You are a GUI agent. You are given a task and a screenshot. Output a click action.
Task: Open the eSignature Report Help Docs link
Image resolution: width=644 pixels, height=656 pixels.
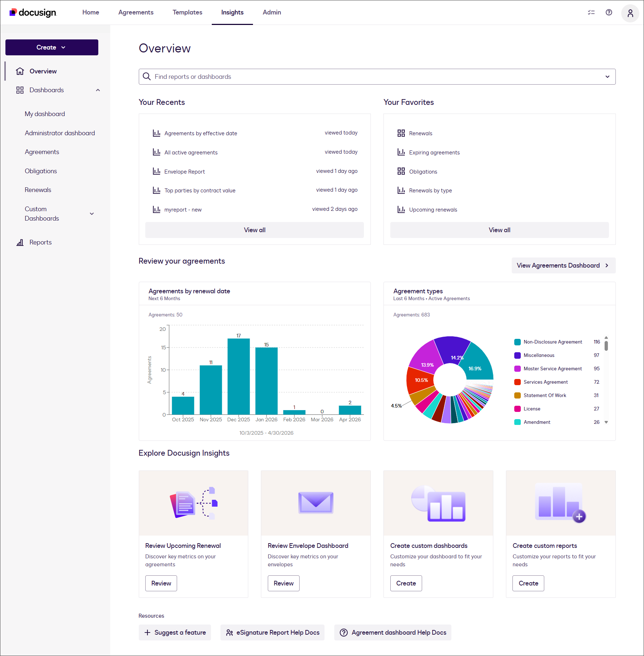coord(272,632)
